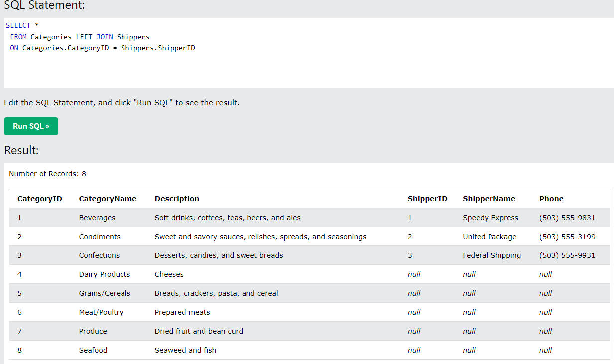Click phone number (503) 555-9931
The height and width of the screenshot is (364, 614).
pos(567,255)
